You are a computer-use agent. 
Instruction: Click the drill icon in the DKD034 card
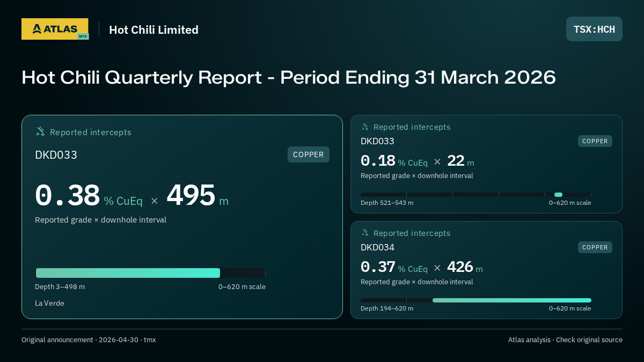365,233
